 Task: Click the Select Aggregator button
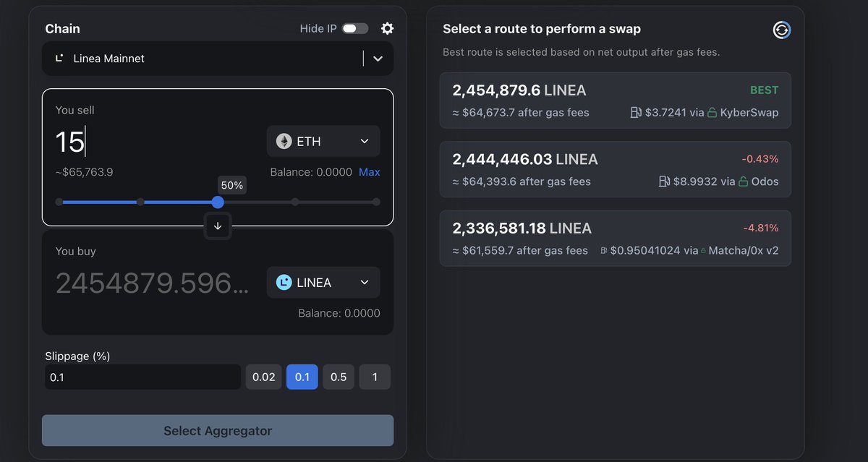[218, 430]
